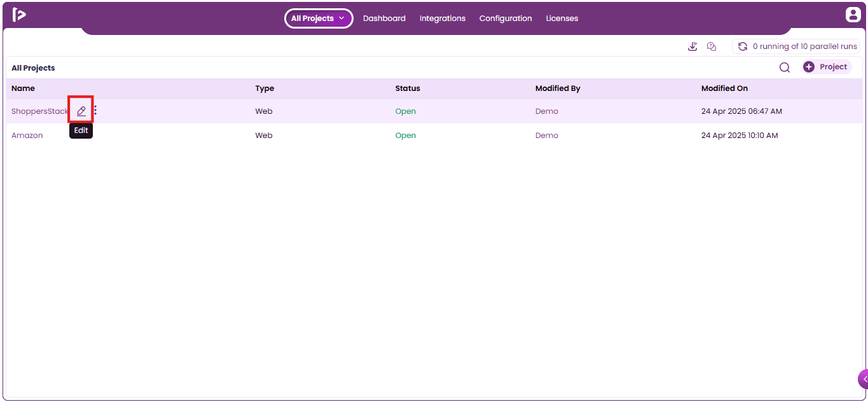This screenshot has width=868, height=402.
Task: Click the Web type cell for Amazon
Action: click(264, 135)
